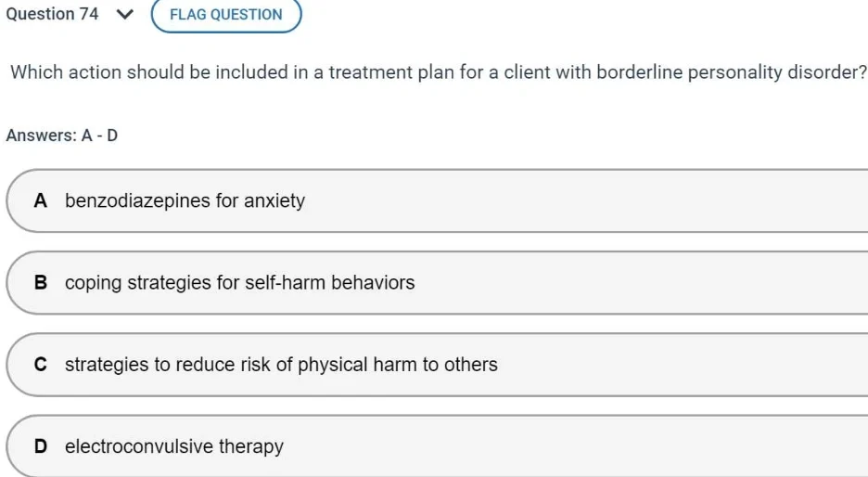Click the 'Answers: A - D' label
Screen dimensions: 868x477
(62, 135)
